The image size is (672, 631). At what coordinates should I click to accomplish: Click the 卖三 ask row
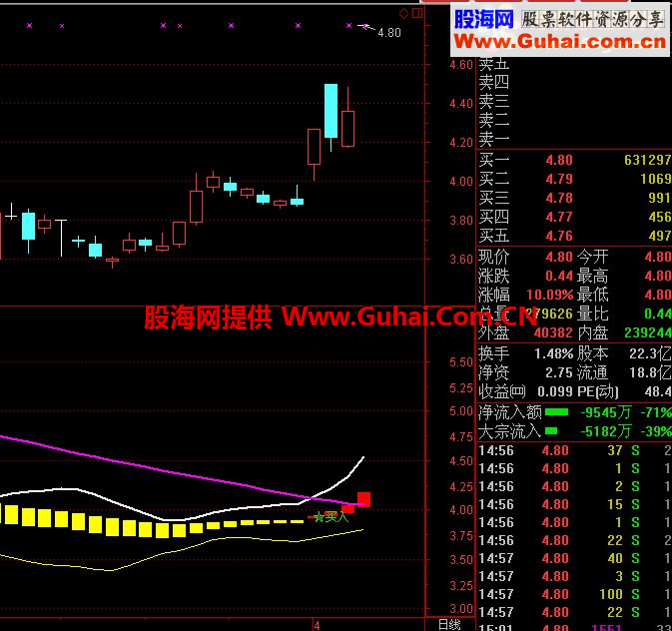[574, 101]
